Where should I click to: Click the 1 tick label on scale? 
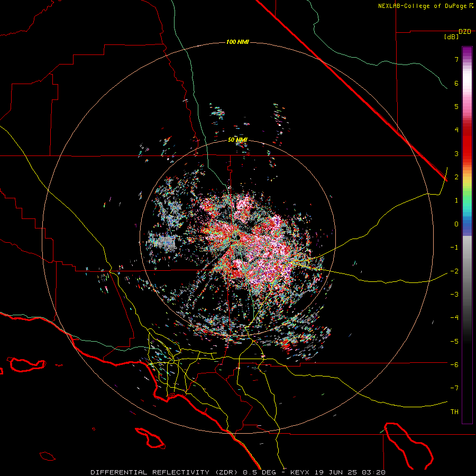coord(456,200)
